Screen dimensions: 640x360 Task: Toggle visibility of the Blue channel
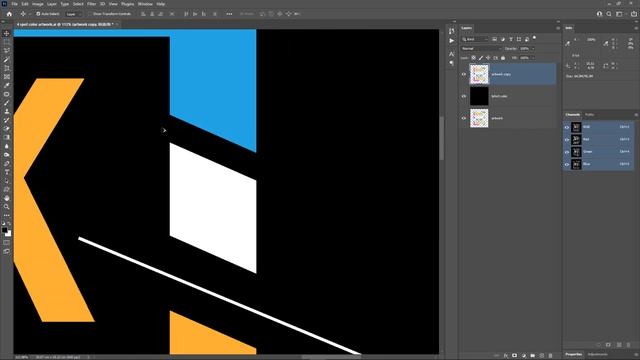click(x=567, y=164)
